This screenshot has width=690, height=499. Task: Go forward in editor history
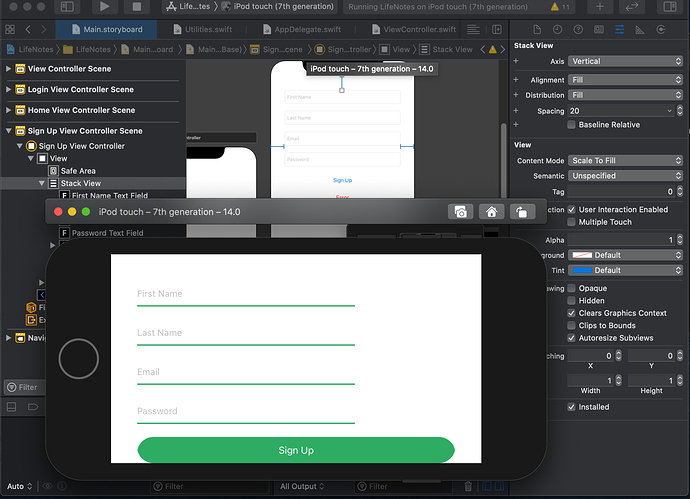pos(43,29)
